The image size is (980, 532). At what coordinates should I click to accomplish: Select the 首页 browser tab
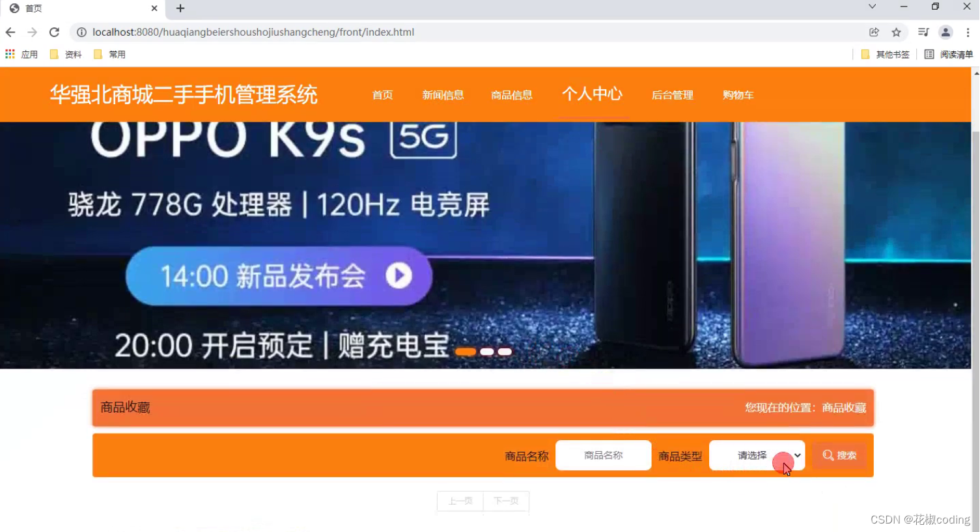[83, 8]
